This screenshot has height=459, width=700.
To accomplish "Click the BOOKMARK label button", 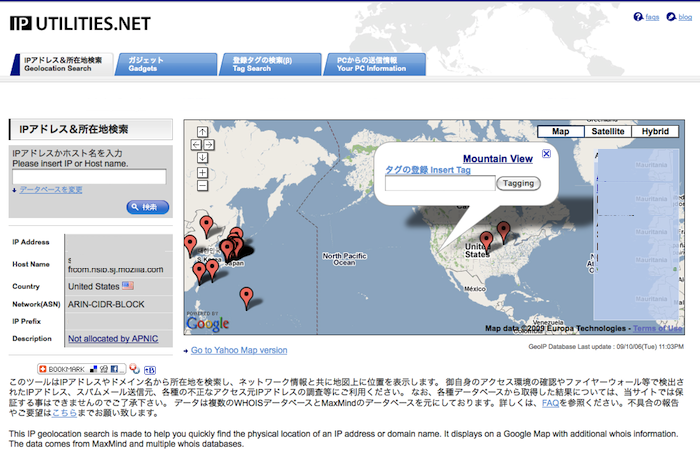I will [x=65, y=369].
